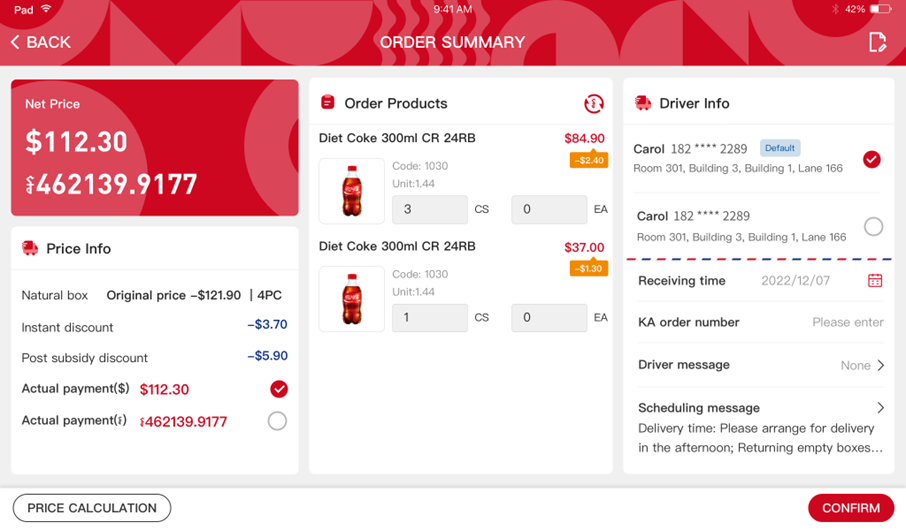Go back using the BACK arrow
Image resolution: width=906 pixels, height=530 pixels.
click(40, 42)
